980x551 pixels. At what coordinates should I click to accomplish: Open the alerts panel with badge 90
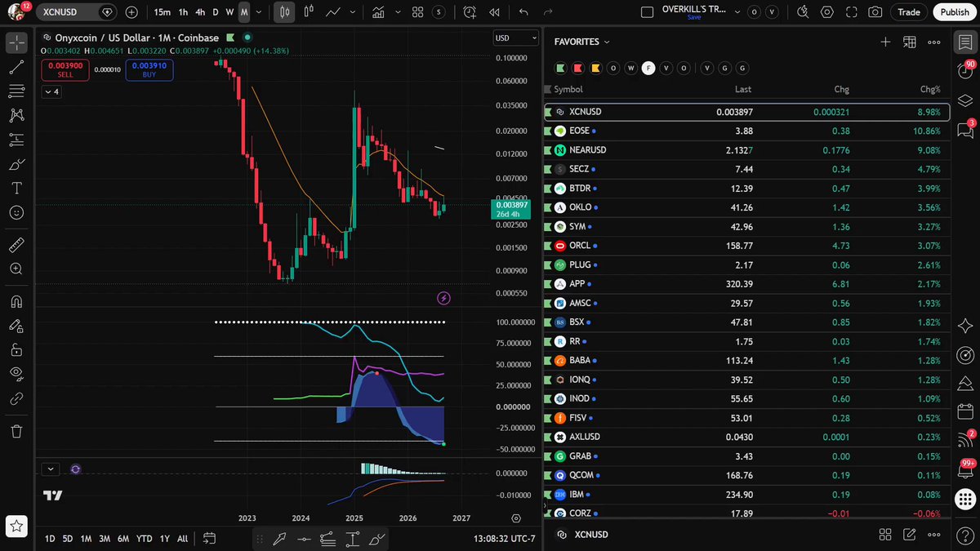coord(964,71)
